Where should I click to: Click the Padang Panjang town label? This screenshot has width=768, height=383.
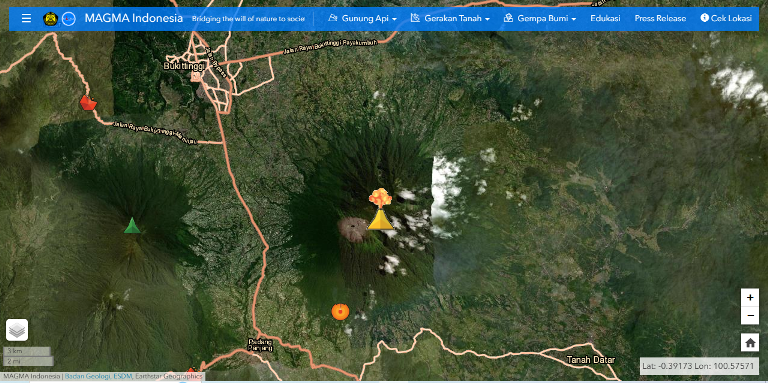coord(260,345)
